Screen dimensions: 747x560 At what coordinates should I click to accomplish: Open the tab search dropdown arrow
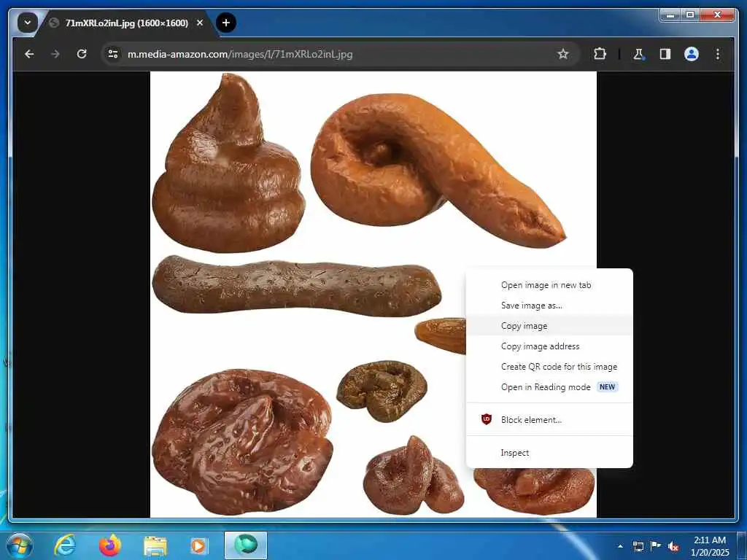pyautogui.click(x=27, y=23)
